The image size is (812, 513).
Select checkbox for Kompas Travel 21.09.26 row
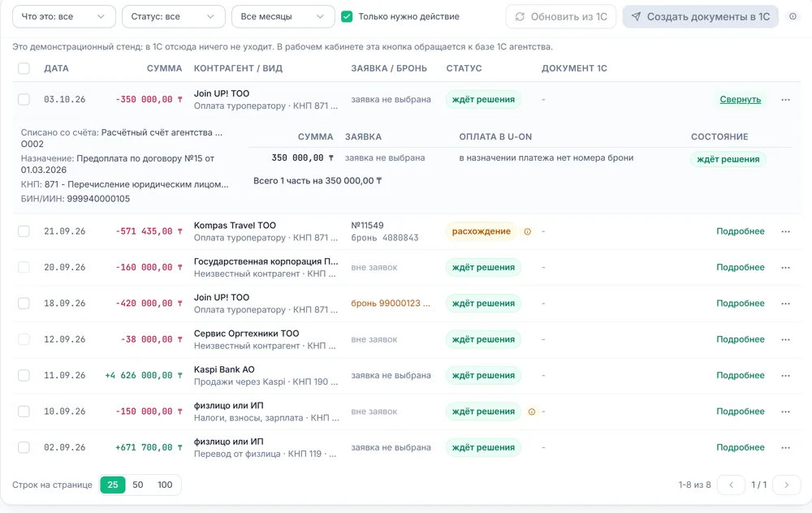point(24,231)
